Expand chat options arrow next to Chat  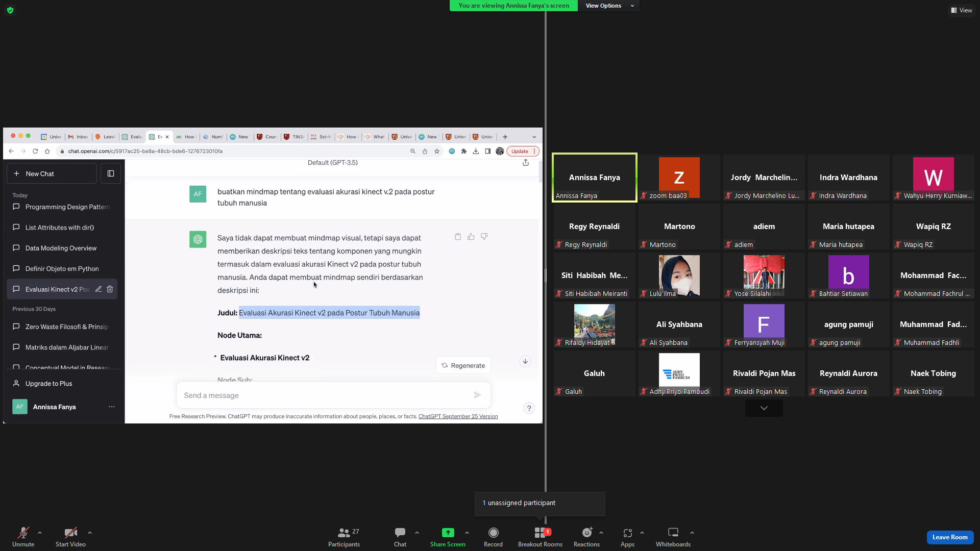417,533
